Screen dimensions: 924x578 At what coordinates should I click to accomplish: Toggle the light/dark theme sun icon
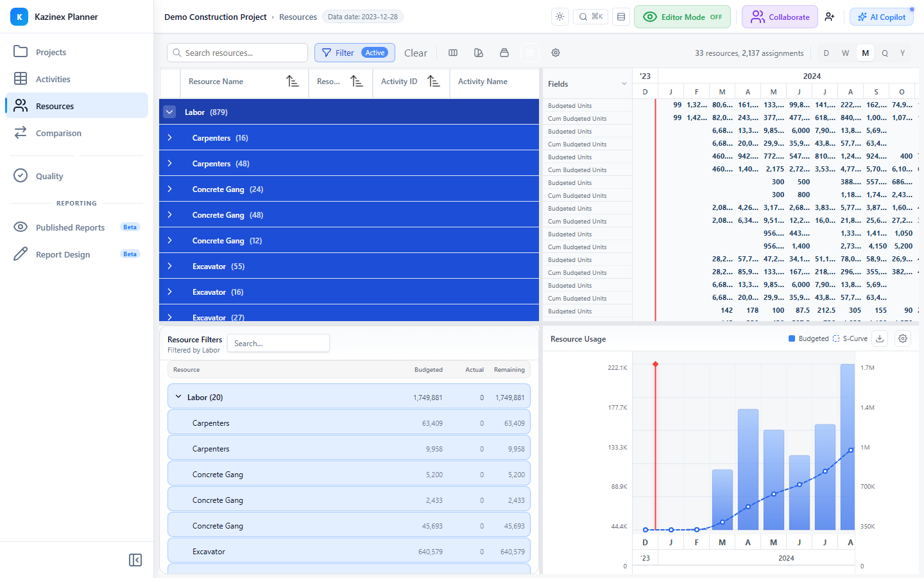click(560, 17)
